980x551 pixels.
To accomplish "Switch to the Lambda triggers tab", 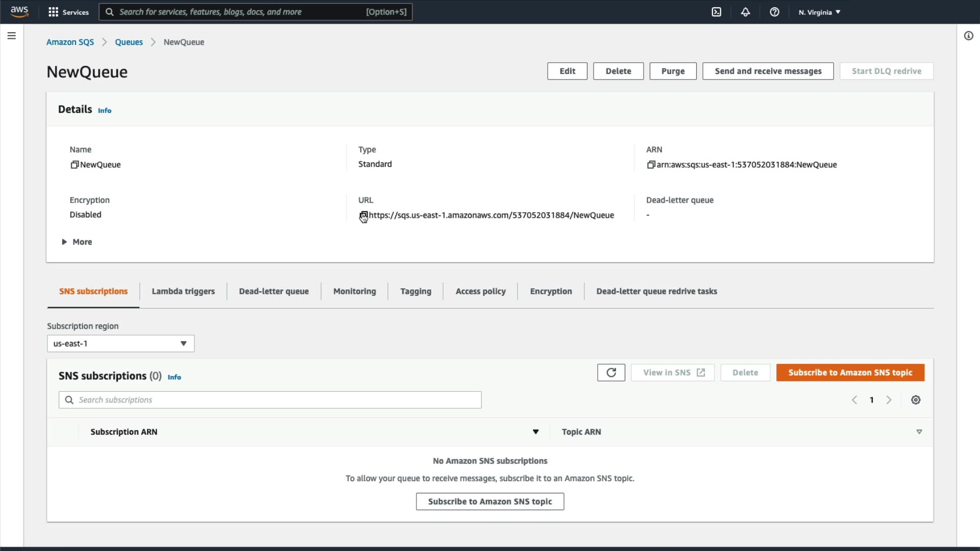I will pyautogui.click(x=183, y=291).
